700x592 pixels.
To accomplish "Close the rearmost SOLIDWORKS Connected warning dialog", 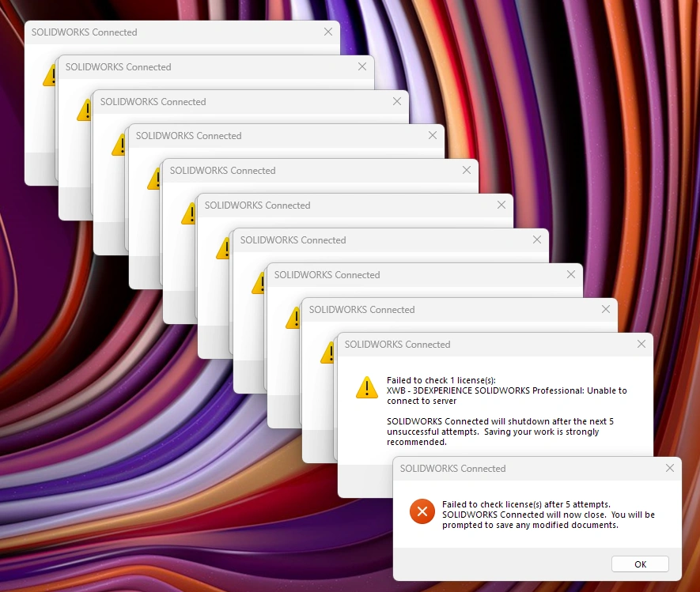I will coord(328,32).
